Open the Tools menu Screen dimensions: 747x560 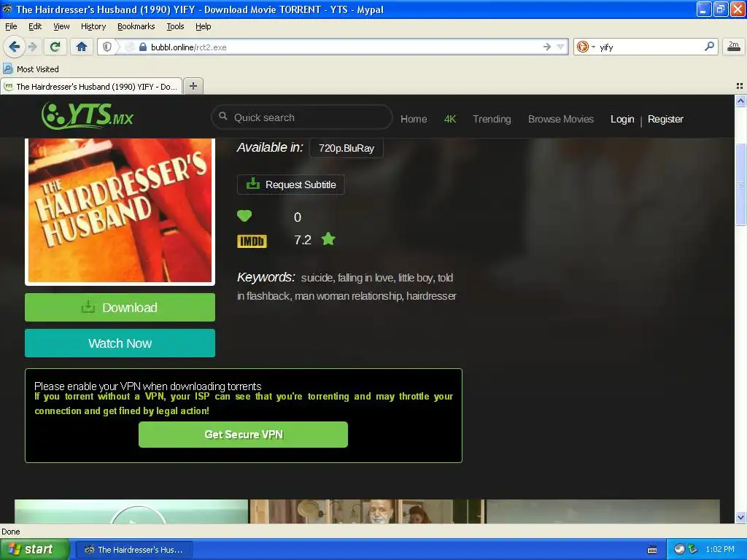pyautogui.click(x=175, y=26)
